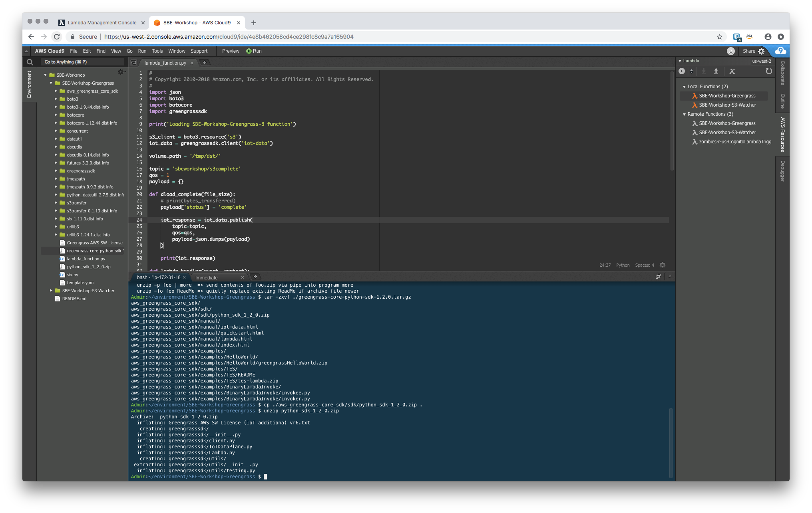
Task: Select local SBE-Workshop-Greengrass Lambda function
Action: (x=724, y=96)
